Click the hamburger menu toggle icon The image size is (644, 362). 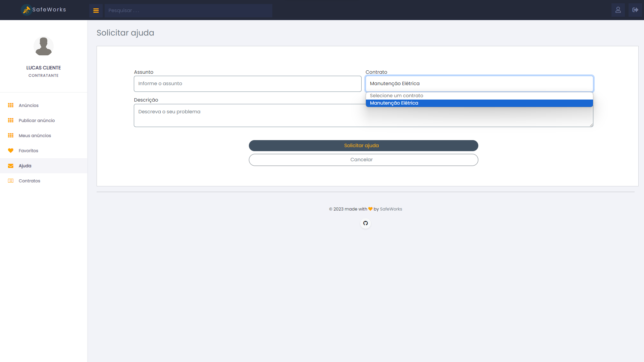coord(96,11)
